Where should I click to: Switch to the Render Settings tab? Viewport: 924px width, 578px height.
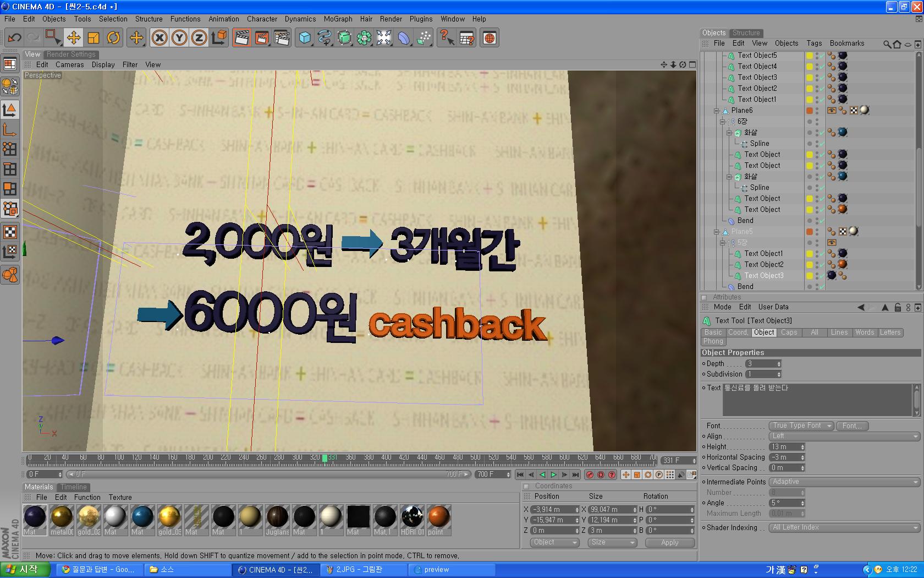click(x=71, y=54)
